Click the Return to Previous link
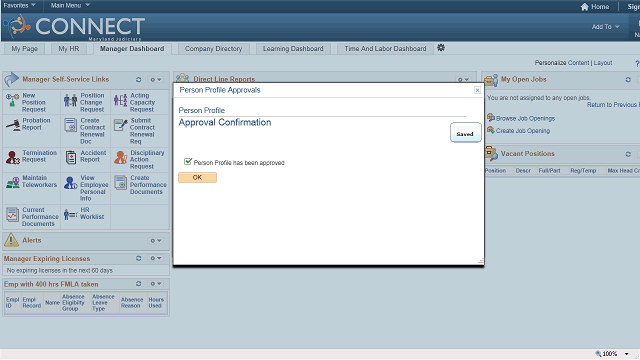Image resolution: width=640 pixels, height=360 pixels. point(612,105)
